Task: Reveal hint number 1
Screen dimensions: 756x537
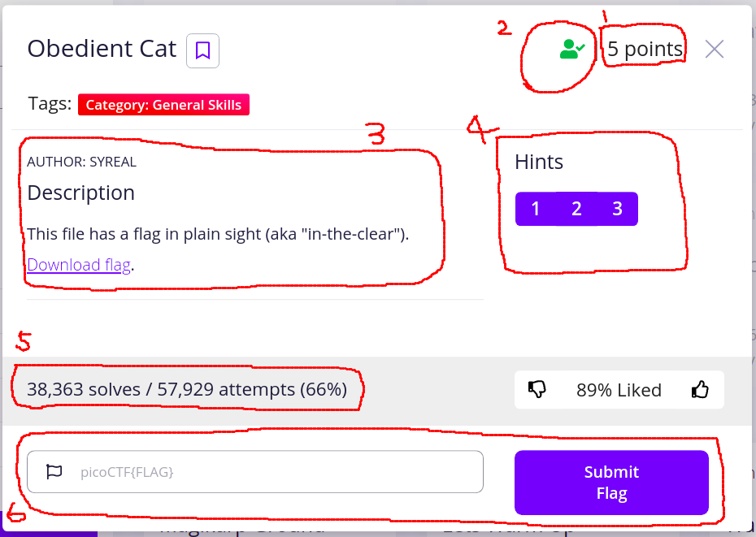Action: coord(536,209)
